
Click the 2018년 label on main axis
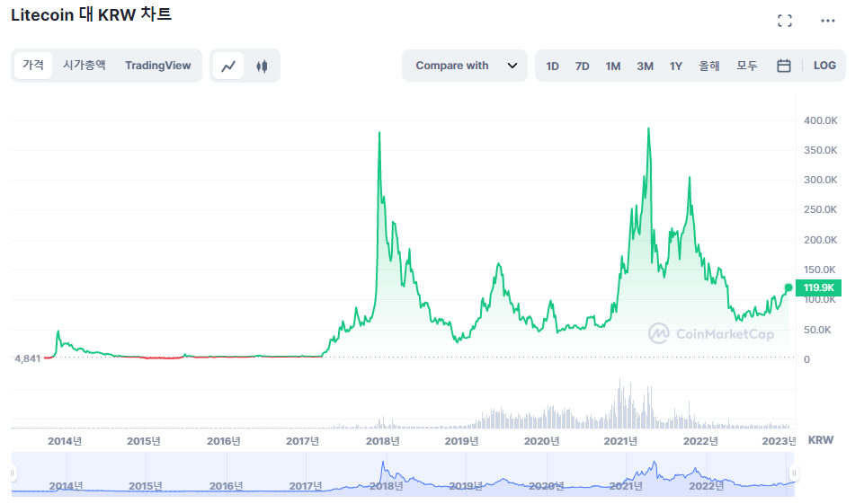pyautogui.click(x=382, y=441)
